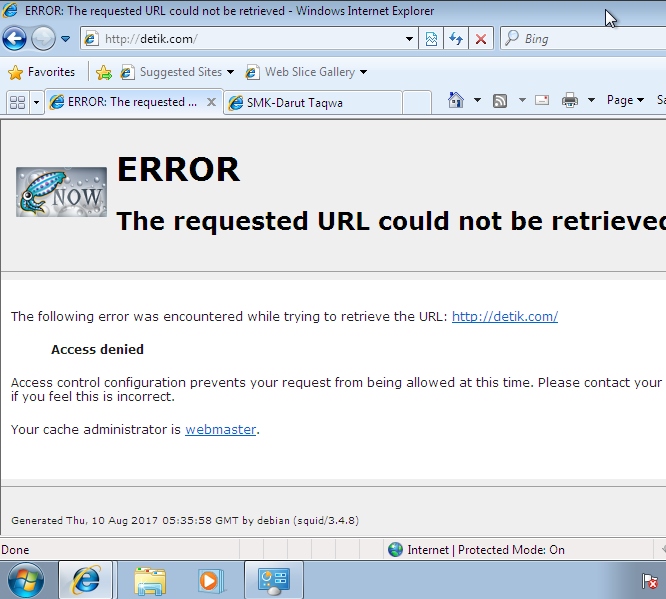Screen dimensions: 666x599
Task: Open the Page menu
Action: click(625, 100)
